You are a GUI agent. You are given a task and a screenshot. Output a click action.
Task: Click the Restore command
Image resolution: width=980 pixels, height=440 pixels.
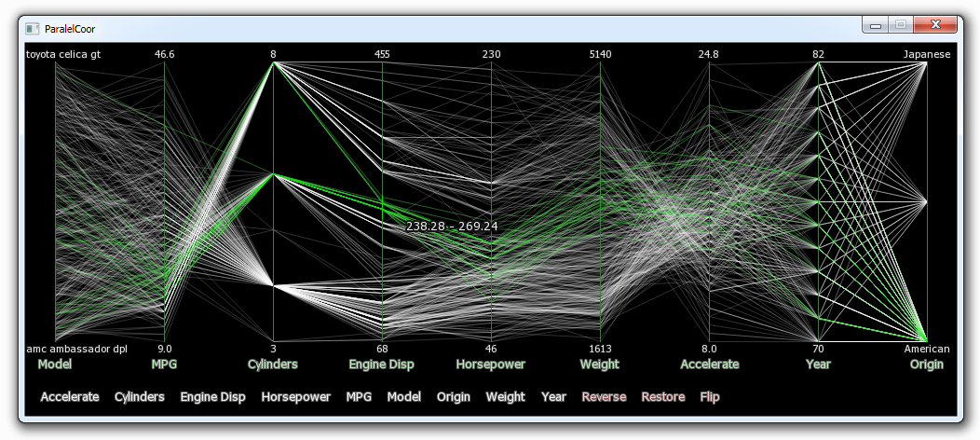point(663,397)
